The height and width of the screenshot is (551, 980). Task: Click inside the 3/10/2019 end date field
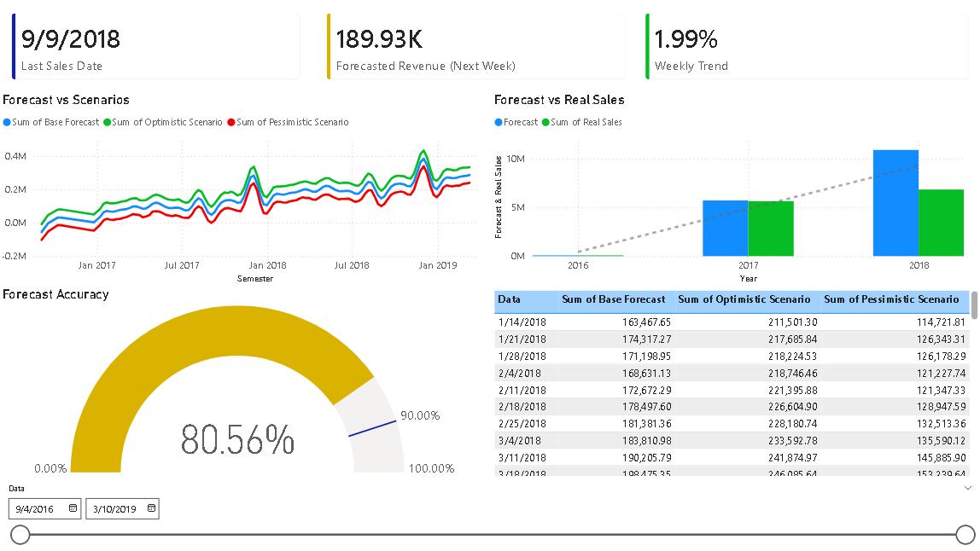click(x=115, y=507)
